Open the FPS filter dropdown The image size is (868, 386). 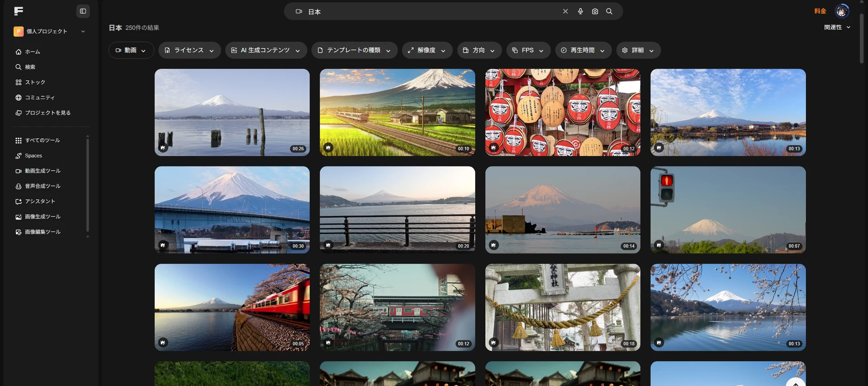(x=528, y=50)
